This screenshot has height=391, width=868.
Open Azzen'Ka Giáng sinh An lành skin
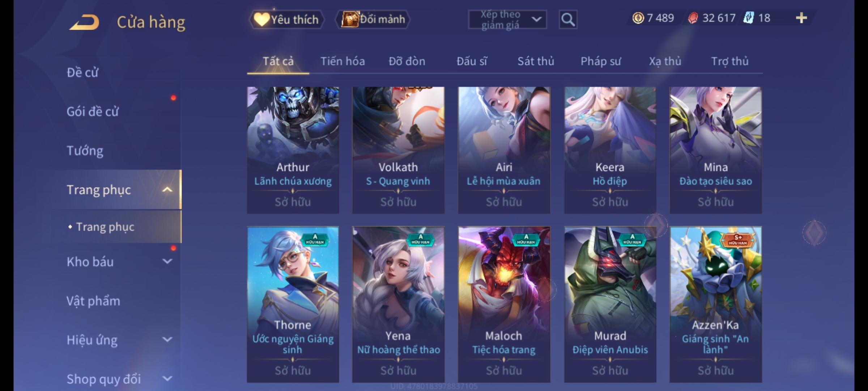[715, 304]
